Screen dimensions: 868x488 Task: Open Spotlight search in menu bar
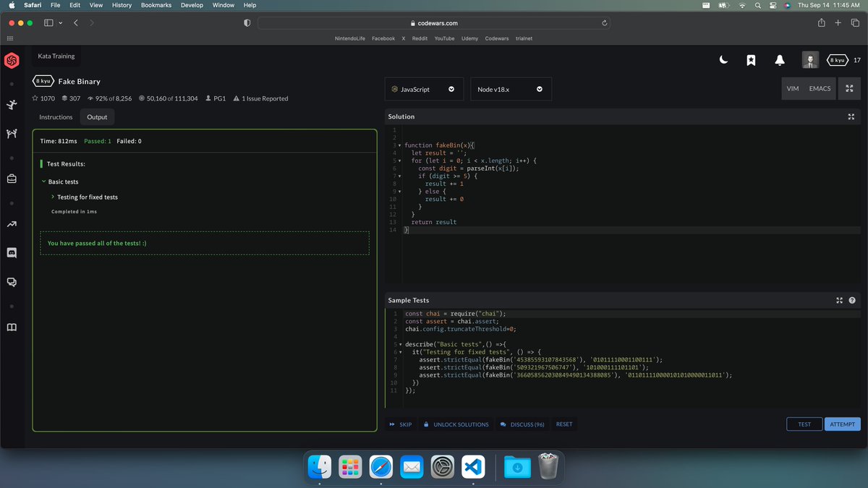tap(757, 5)
